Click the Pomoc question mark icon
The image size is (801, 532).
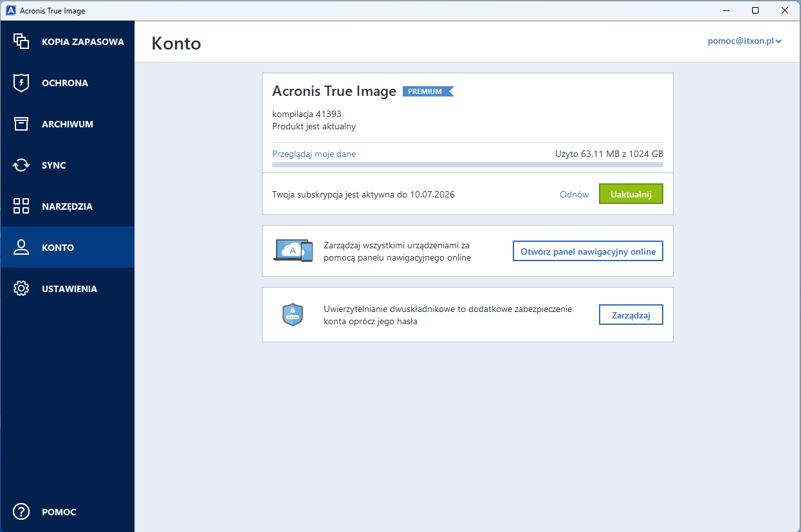coord(21,512)
